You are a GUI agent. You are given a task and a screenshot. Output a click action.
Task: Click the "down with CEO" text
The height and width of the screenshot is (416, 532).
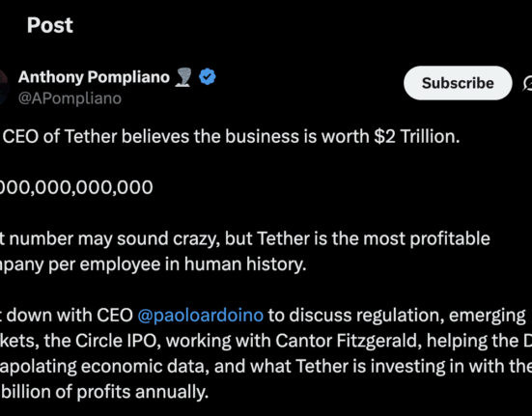coord(70,315)
